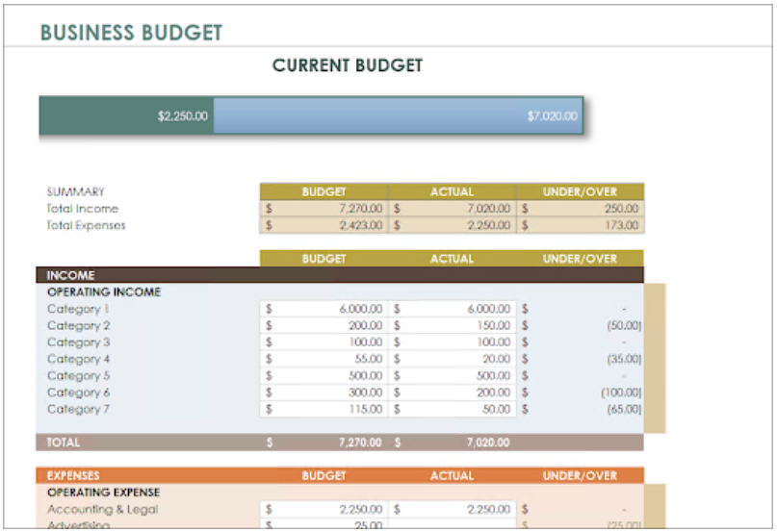Click the orange EXPENSES section header
777x532 pixels.
coord(74,475)
